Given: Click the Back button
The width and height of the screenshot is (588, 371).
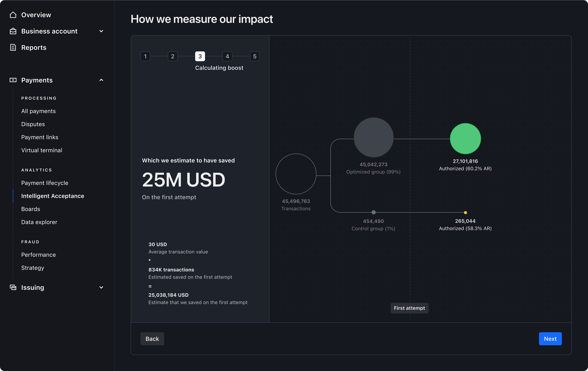Looking at the screenshot, I should pyautogui.click(x=152, y=339).
